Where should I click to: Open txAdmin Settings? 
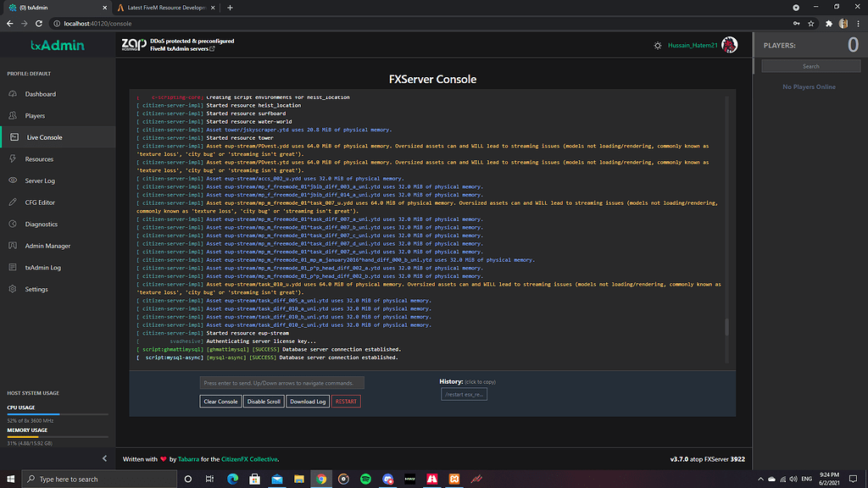[x=36, y=289]
